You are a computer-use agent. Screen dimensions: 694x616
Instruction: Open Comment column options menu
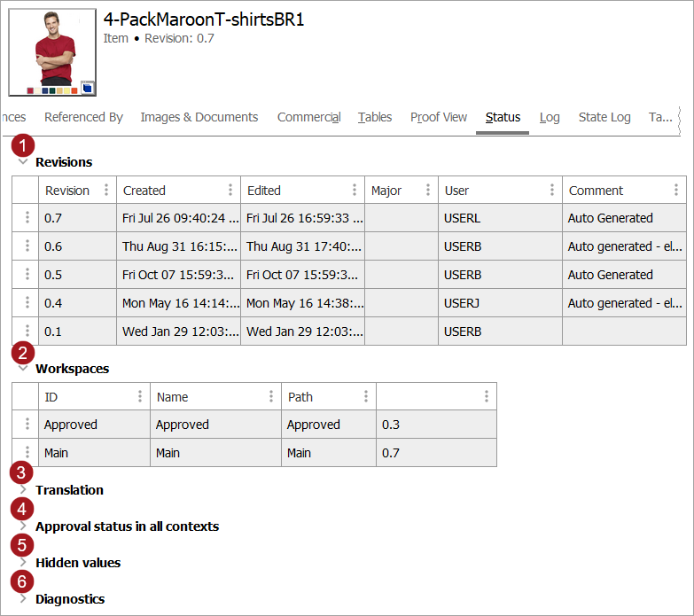(676, 190)
